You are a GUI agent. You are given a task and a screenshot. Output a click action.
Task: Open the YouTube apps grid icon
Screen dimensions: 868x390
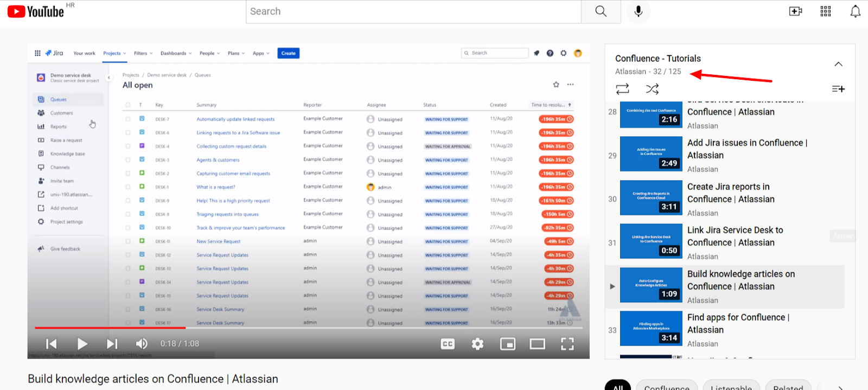826,11
